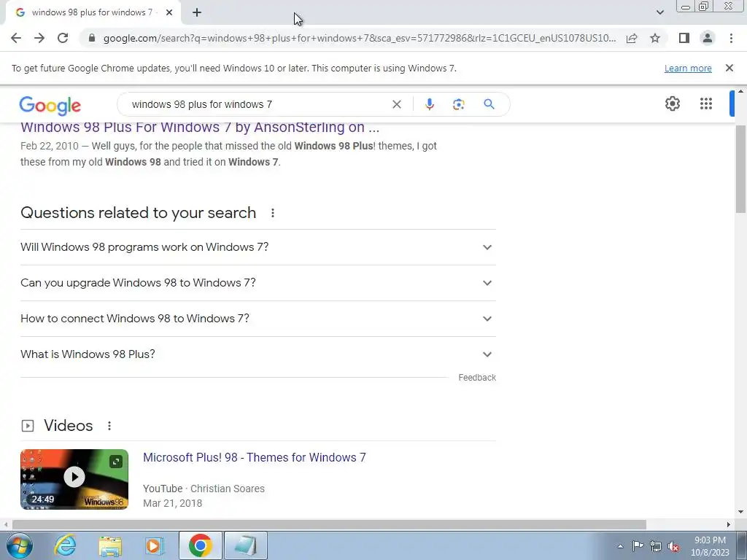This screenshot has height=560, width=747.
Task: Bookmark this page with the star icon
Action: tap(655, 38)
